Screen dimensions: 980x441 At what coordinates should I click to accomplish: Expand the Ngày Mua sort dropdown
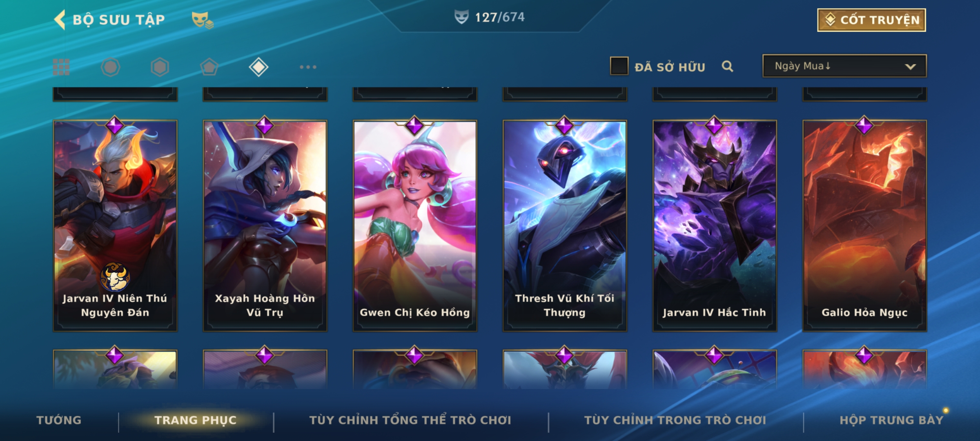coord(844,66)
